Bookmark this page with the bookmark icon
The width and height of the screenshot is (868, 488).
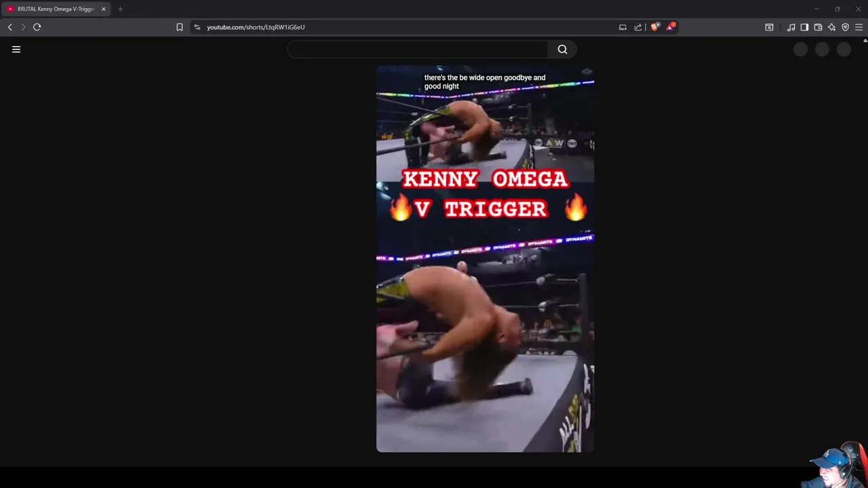coord(180,27)
